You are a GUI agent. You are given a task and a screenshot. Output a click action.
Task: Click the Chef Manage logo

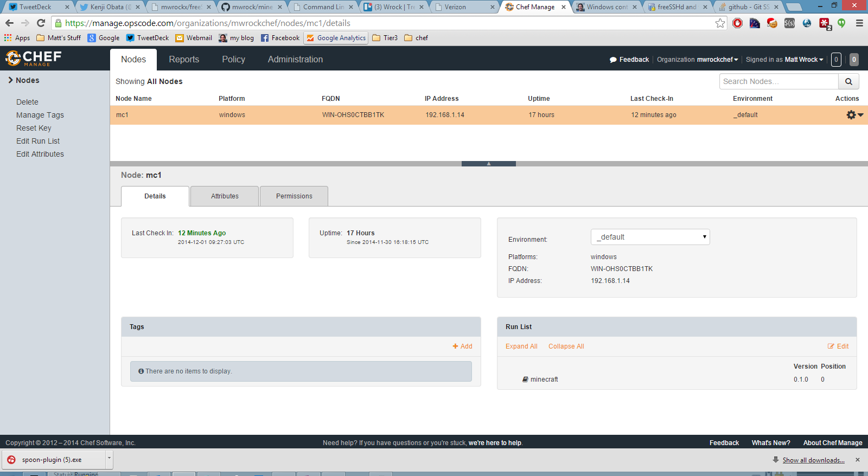pyautogui.click(x=34, y=58)
